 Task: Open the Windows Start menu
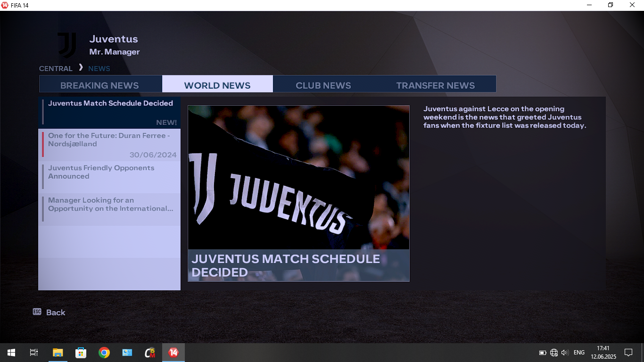pos(11,353)
